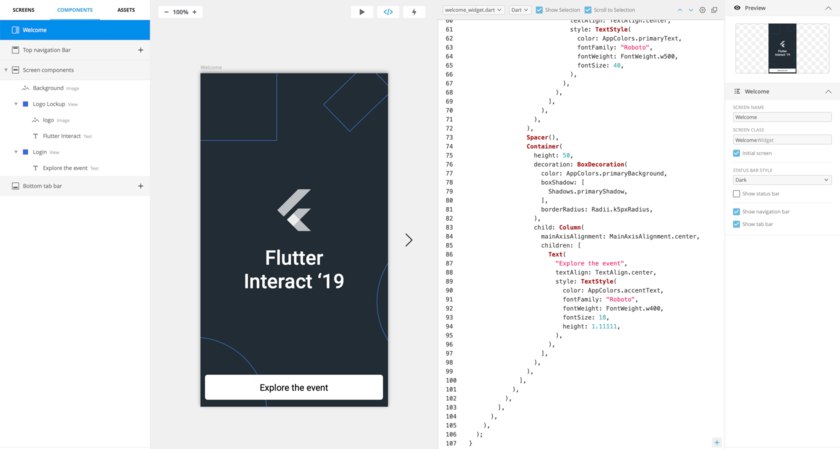This screenshot has width=840, height=449.
Task: Click the Flutter logo on canvas
Action: pyautogui.click(x=294, y=210)
